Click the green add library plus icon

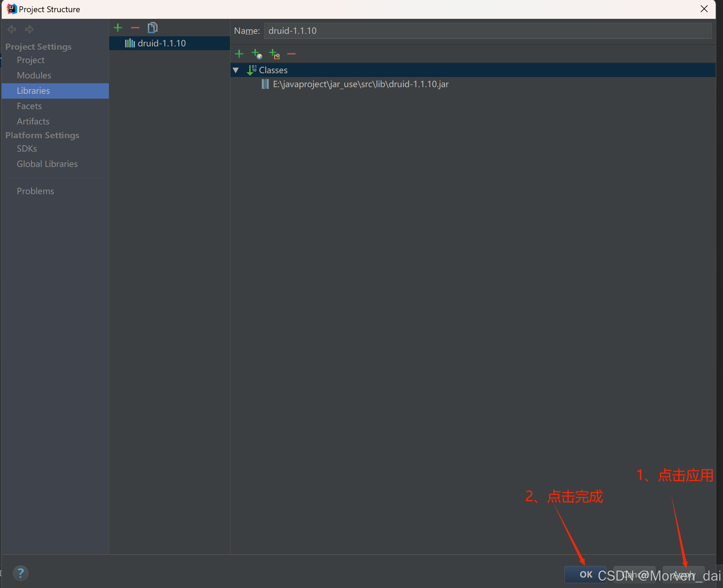pos(118,28)
